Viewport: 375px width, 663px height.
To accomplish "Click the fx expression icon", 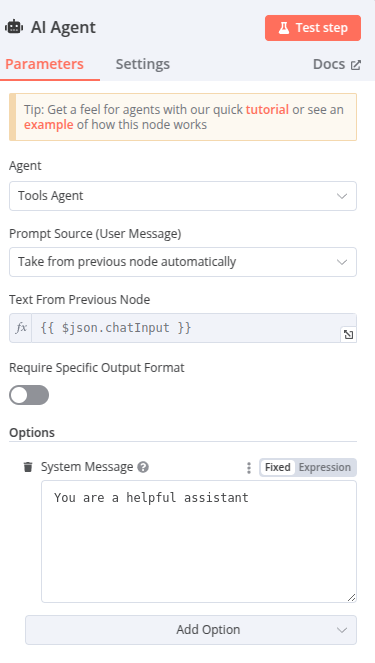I will coord(21,328).
